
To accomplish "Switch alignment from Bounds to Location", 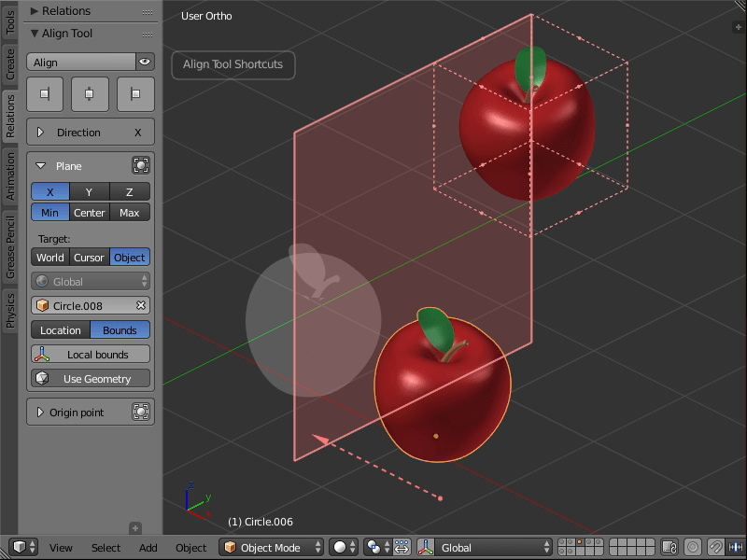I will [61, 329].
